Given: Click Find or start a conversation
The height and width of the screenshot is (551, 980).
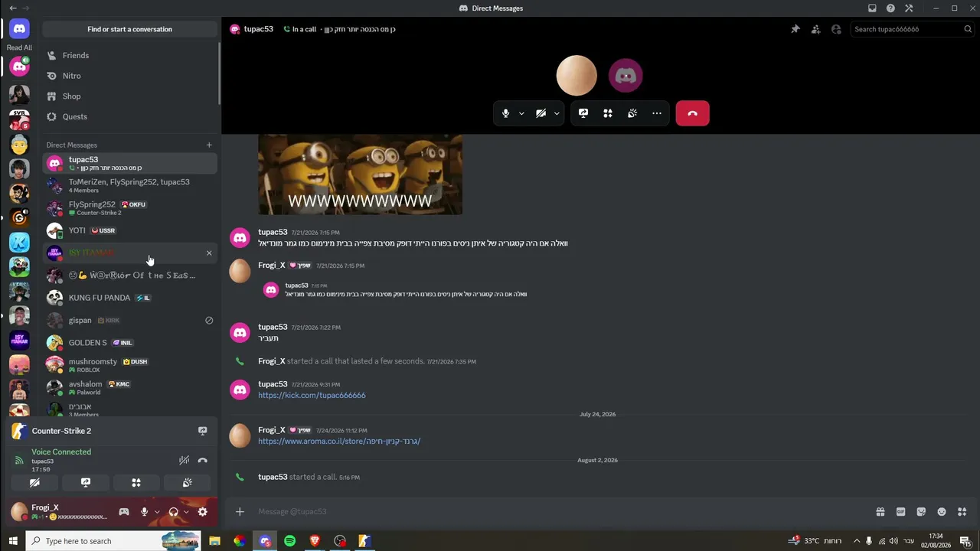Looking at the screenshot, I should click(x=129, y=29).
